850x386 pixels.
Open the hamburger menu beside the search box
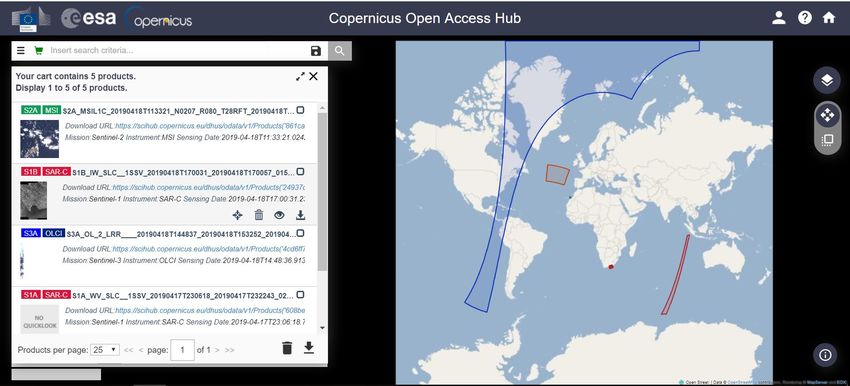pyautogui.click(x=21, y=50)
